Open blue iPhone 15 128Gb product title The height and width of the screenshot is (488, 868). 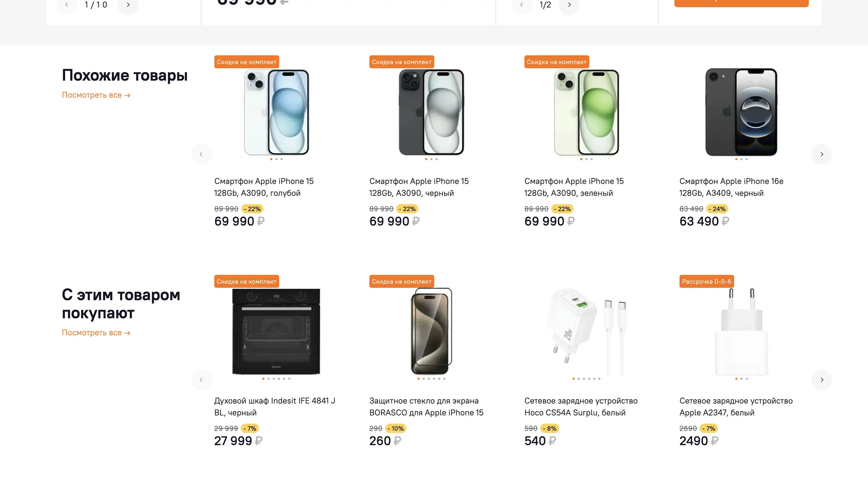point(264,187)
